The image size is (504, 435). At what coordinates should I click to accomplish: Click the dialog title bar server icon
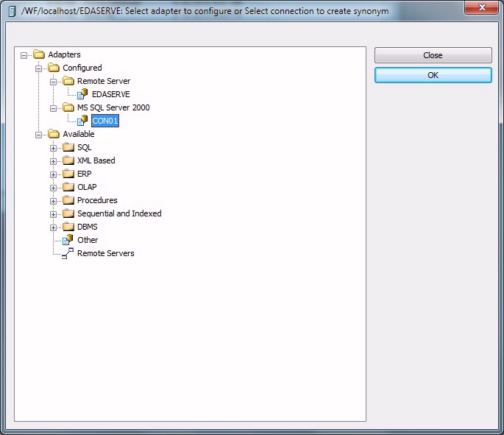pos(12,11)
